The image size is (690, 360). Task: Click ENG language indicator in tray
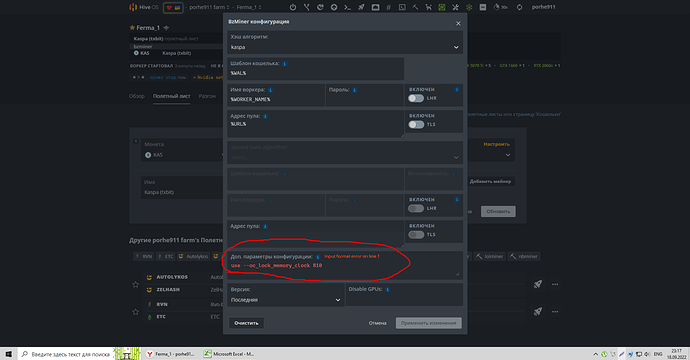pos(658,354)
